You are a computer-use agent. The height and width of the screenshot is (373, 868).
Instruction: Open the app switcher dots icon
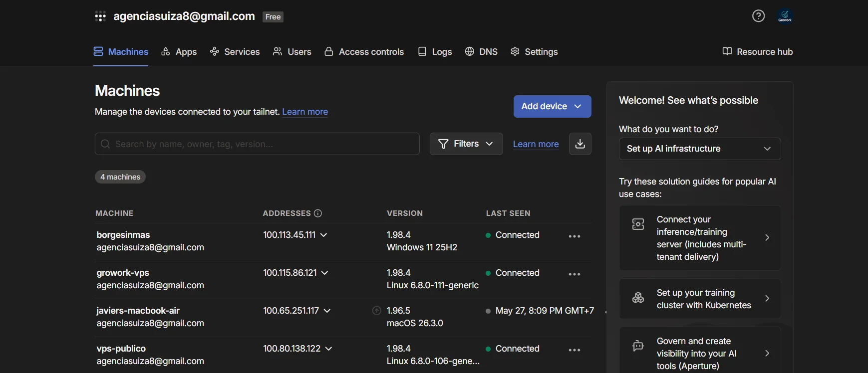click(x=100, y=16)
